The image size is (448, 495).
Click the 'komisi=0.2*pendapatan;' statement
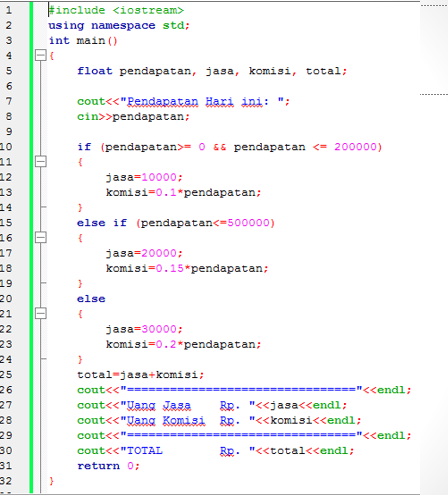(x=183, y=344)
